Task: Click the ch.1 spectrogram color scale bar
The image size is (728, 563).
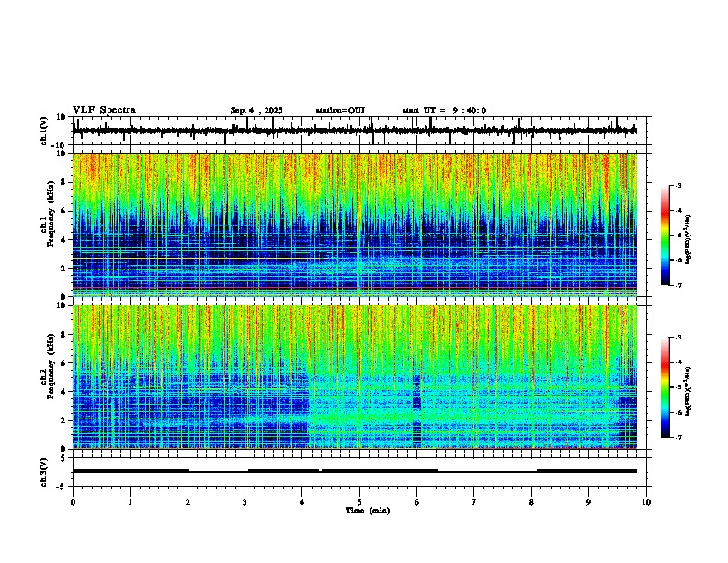Action: click(x=665, y=236)
